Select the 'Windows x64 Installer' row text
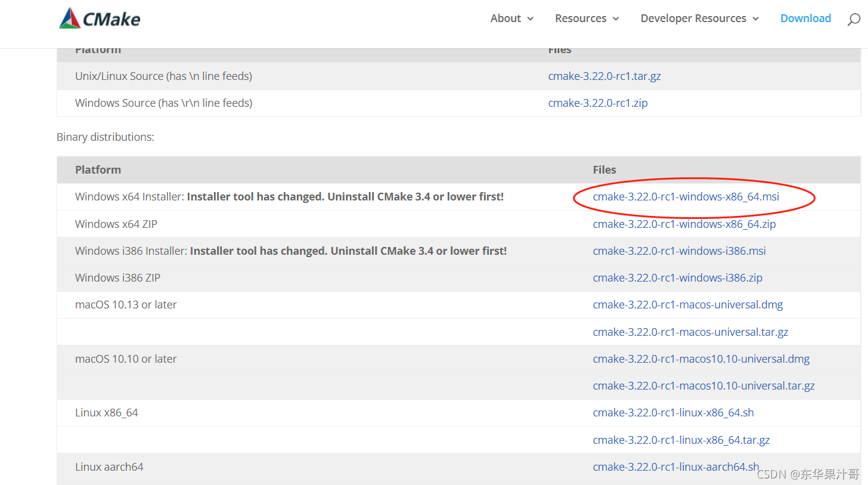This screenshot has width=868, height=485. 289,197
